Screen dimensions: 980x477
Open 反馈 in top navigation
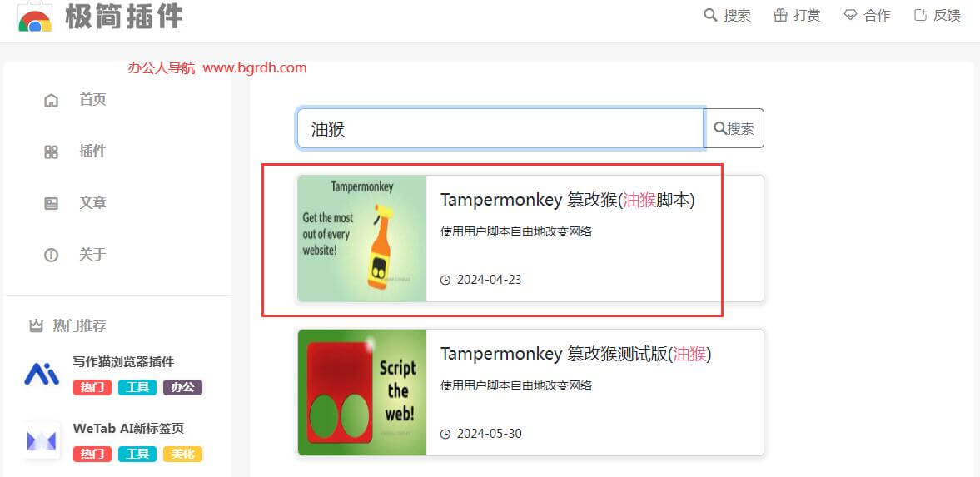point(937,15)
